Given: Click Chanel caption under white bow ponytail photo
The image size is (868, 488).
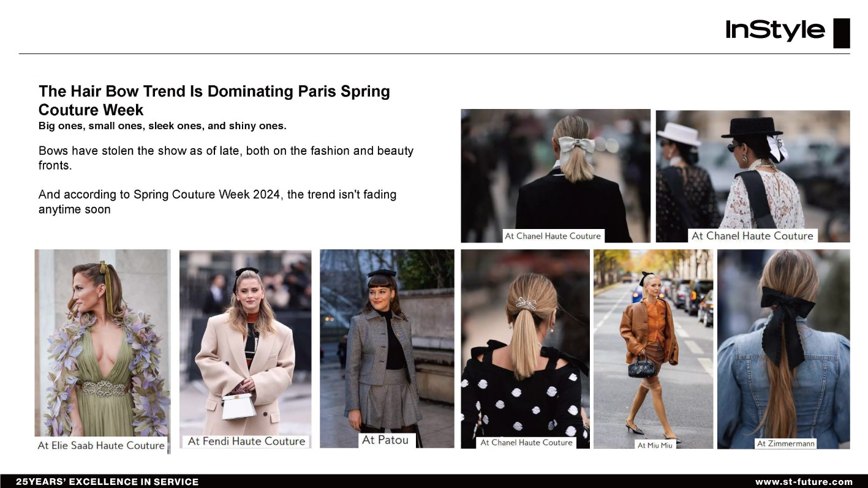Looking at the screenshot, I should click(x=553, y=236).
